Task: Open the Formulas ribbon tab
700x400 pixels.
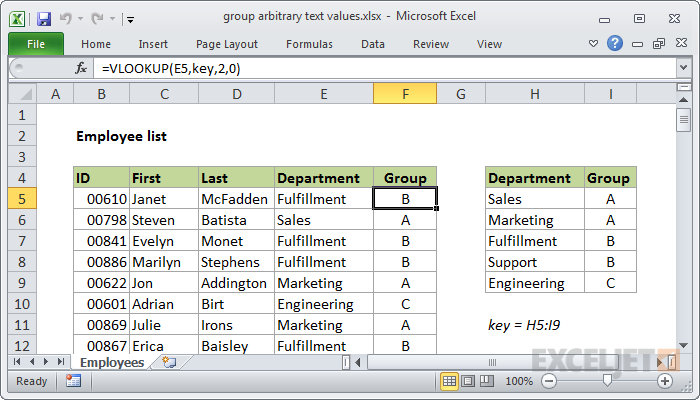Action: 309,44
